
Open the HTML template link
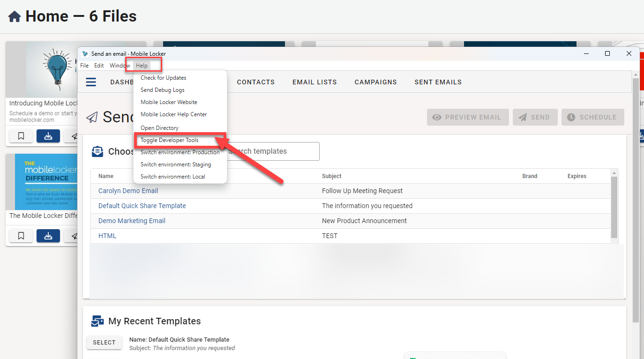pos(107,236)
